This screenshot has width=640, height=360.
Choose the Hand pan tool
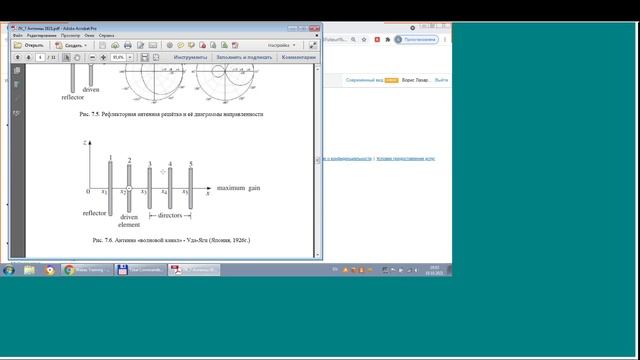(77, 58)
